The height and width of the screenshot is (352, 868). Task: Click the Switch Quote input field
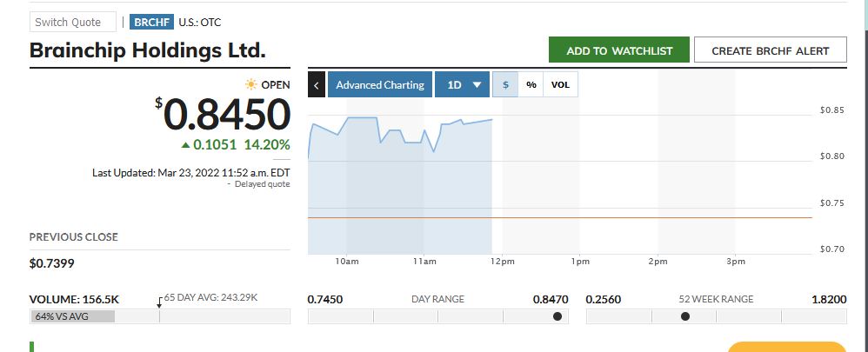click(x=73, y=22)
